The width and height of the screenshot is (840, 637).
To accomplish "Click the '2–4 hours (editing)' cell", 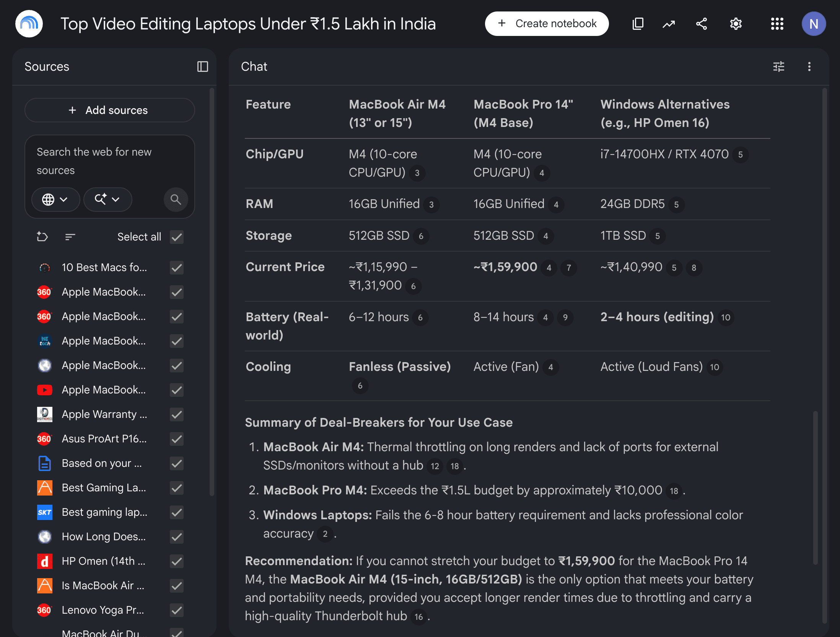I will pyautogui.click(x=657, y=317).
